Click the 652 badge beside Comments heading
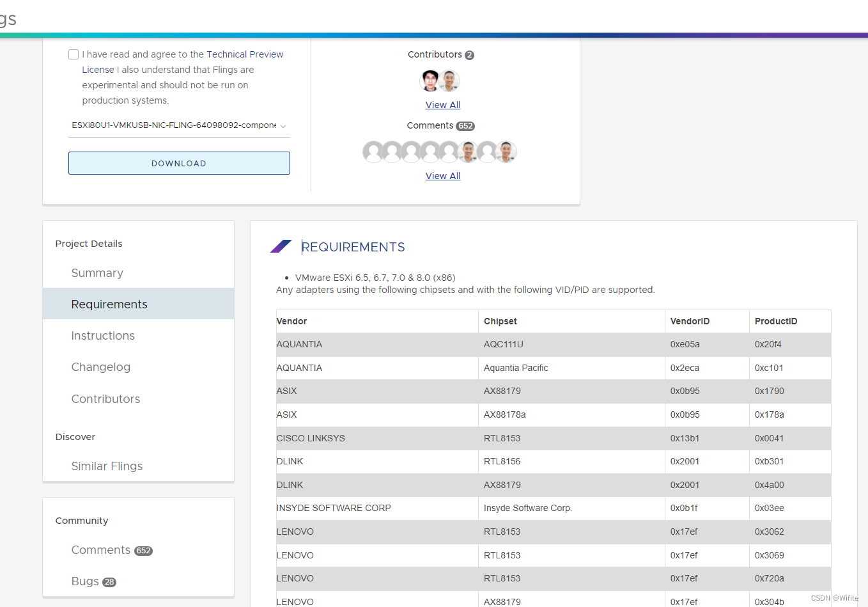The image size is (868, 607). tap(465, 126)
